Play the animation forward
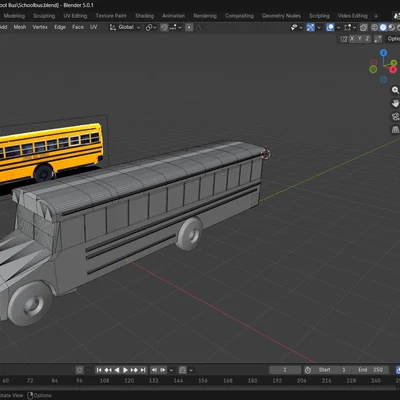 pos(125,370)
